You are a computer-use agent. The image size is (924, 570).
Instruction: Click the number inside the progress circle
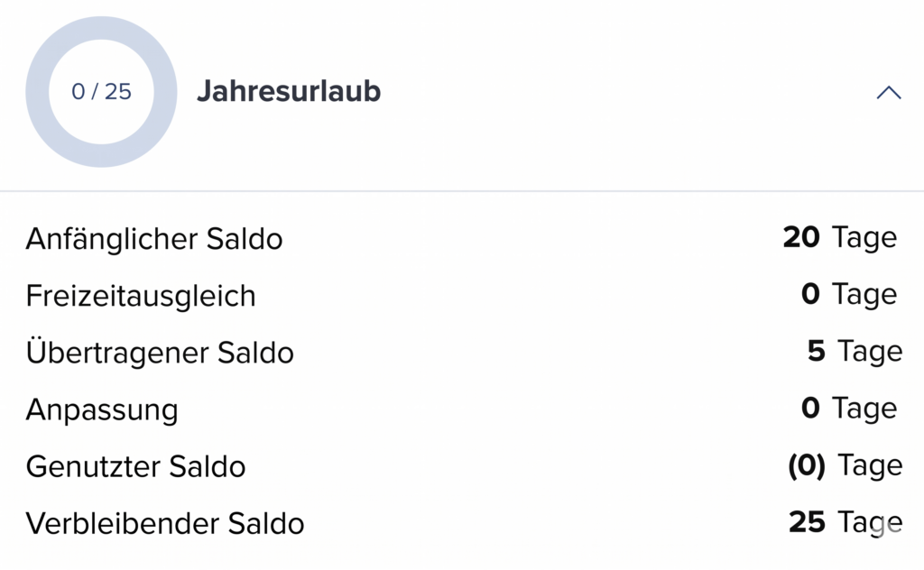pyautogui.click(x=101, y=90)
